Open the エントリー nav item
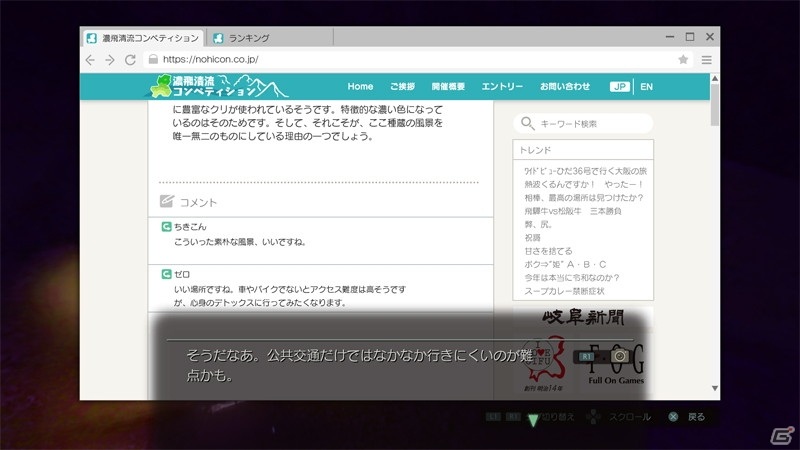This screenshot has height=450, width=800. point(502,87)
